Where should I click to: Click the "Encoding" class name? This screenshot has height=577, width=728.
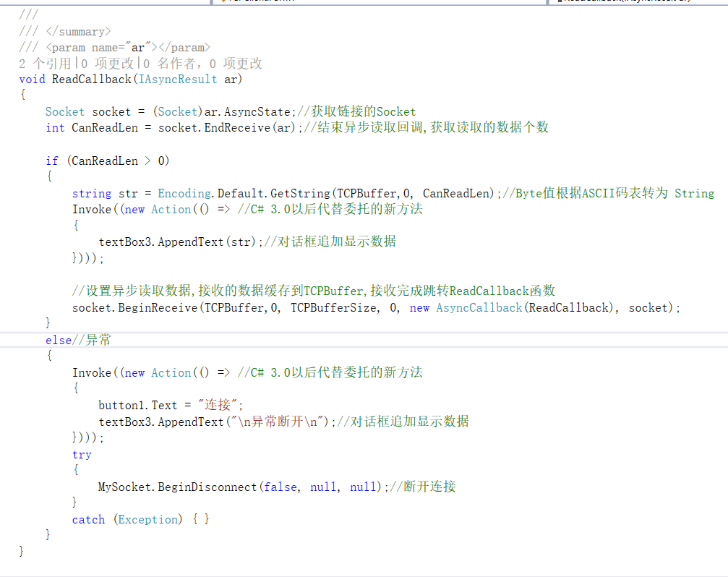pyautogui.click(x=184, y=194)
